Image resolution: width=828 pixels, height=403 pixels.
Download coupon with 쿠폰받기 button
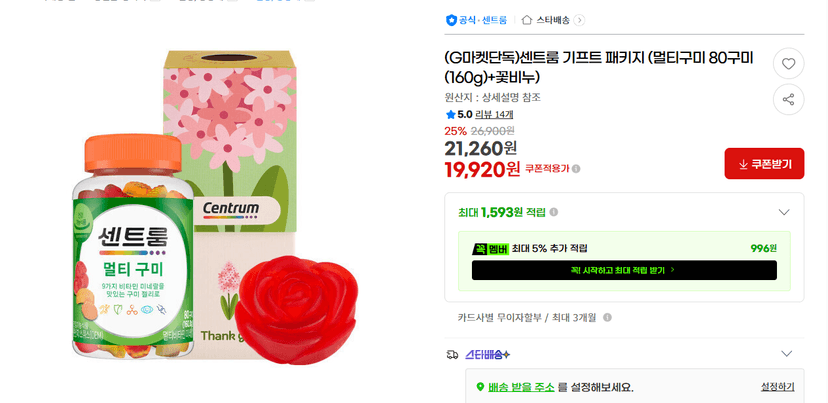click(764, 164)
